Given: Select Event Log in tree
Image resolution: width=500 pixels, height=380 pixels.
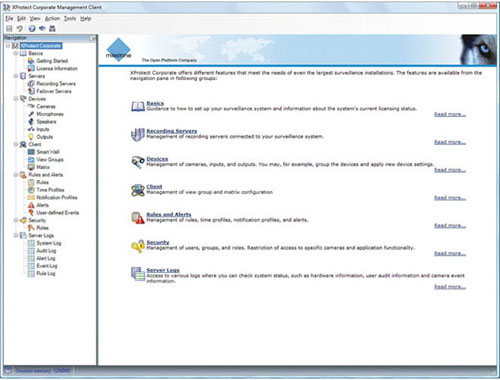Looking at the screenshot, I should tap(47, 266).
